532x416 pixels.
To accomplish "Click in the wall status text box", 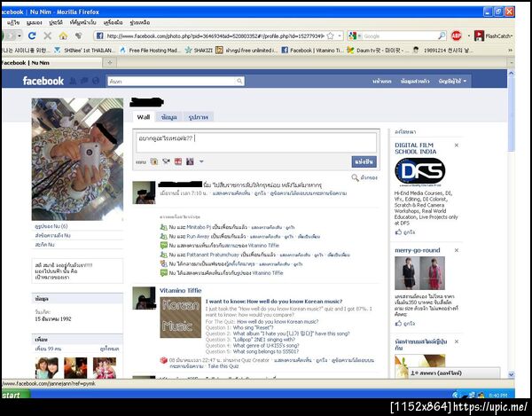I will click(x=256, y=143).
